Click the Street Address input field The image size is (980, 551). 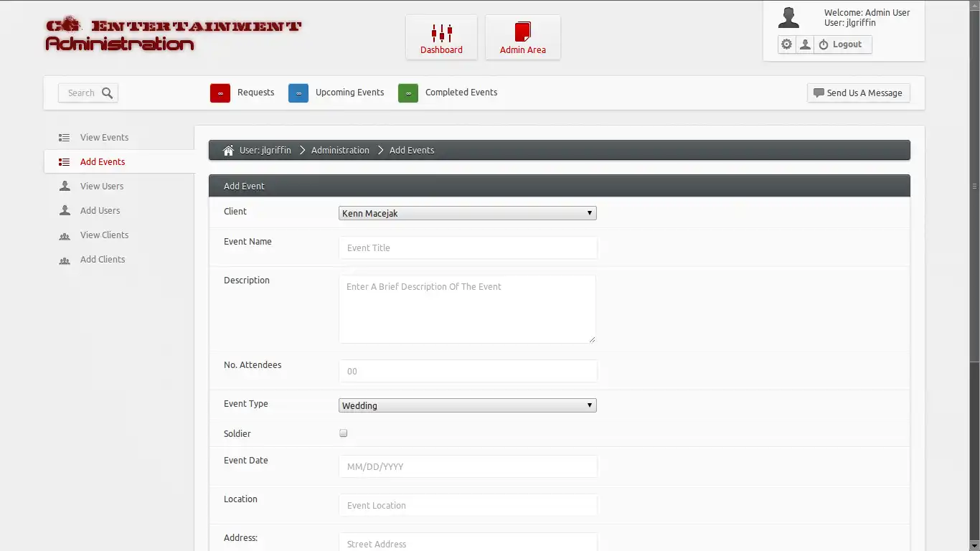[468, 543]
